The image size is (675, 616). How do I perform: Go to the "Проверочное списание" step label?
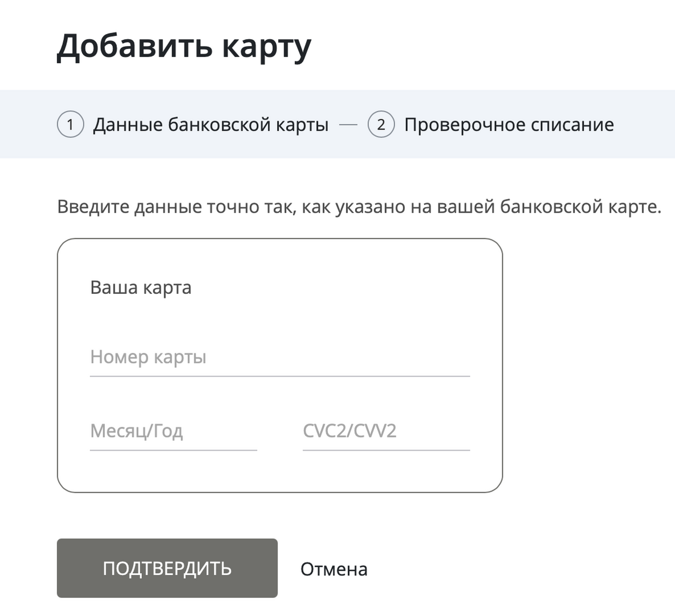[509, 124]
